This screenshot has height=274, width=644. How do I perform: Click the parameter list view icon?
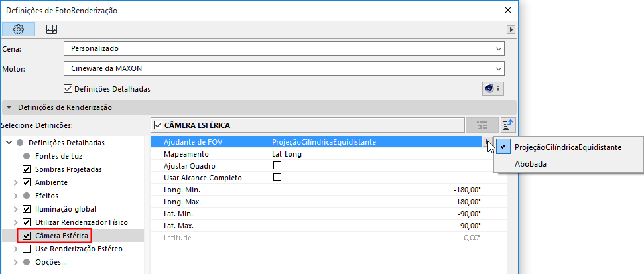point(482,125)
